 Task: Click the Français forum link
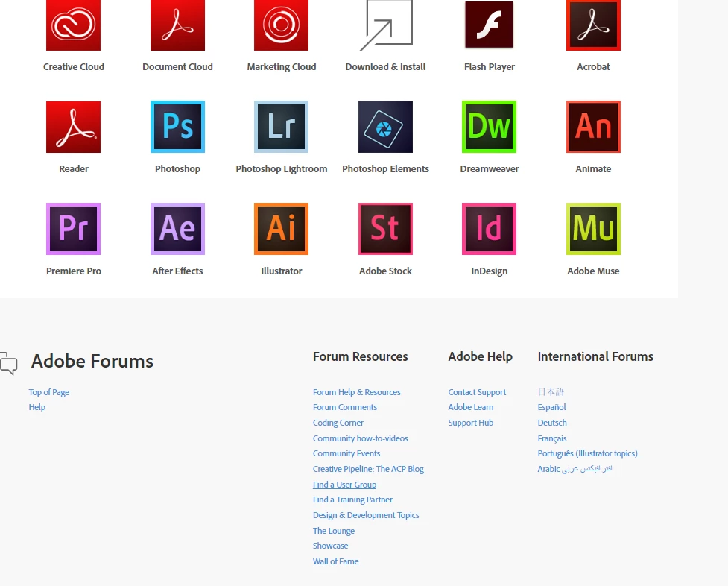point(552,438)
